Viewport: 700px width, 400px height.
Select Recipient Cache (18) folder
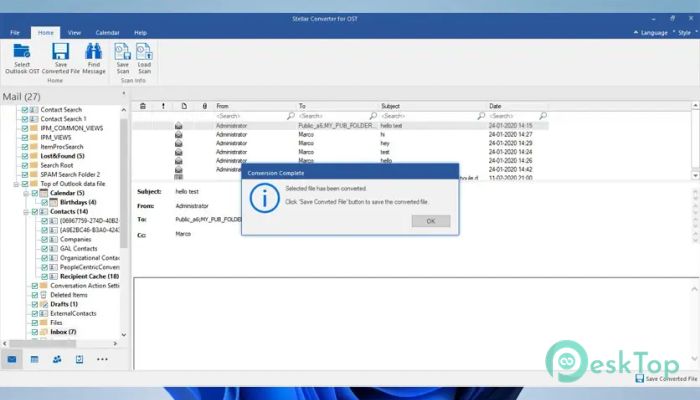point(89,276)
